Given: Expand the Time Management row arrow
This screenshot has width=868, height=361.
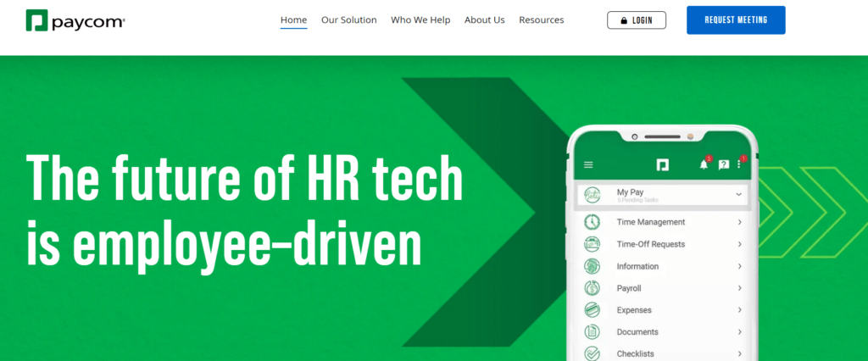Looking at the screenshot, I should pyautogui.click(x=739, y=222).
